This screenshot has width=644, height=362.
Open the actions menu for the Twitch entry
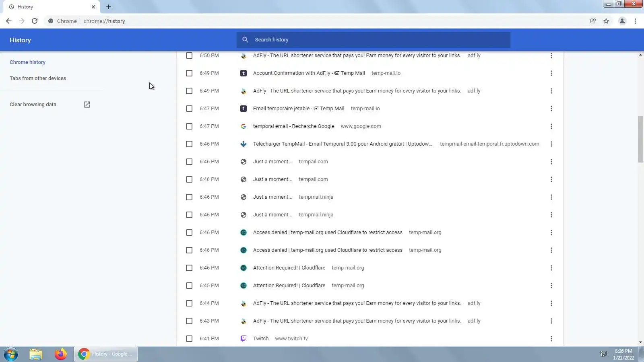551,339
